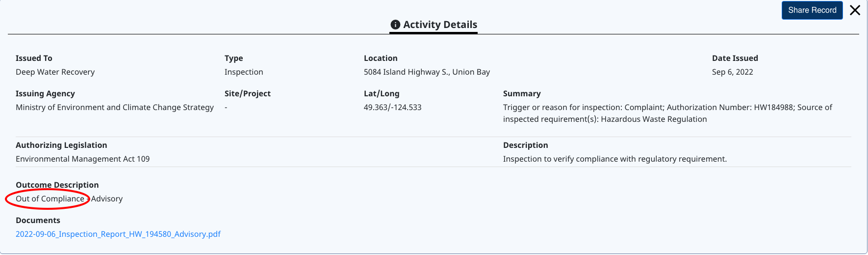This screenshot has height=255, width=868.
Task: Click the info icon beside Activity Details
Action: tap(395, 25)
